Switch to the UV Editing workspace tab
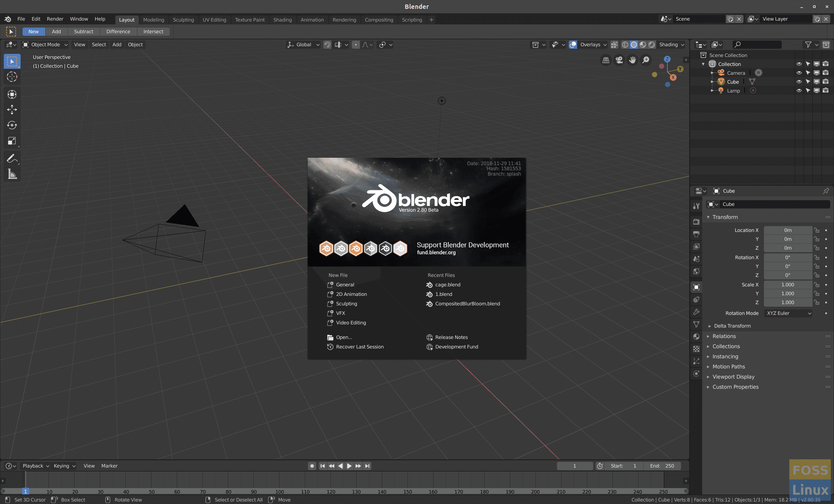 [x=214, y=20]
